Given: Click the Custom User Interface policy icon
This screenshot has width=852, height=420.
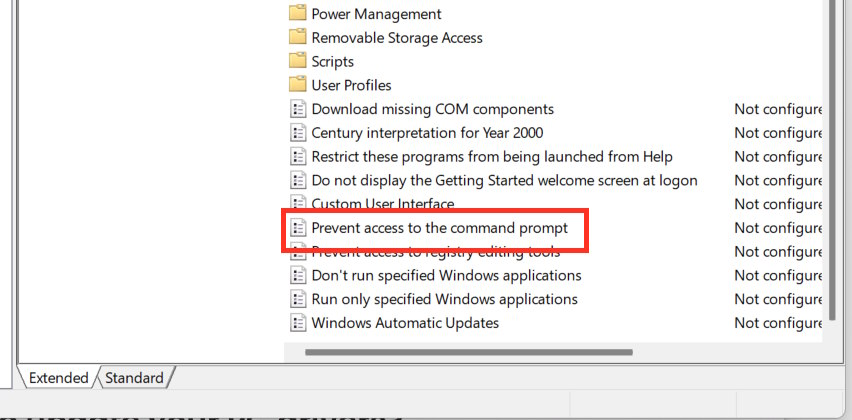Looking at the screenshot, I should click(x=297, y=204).
